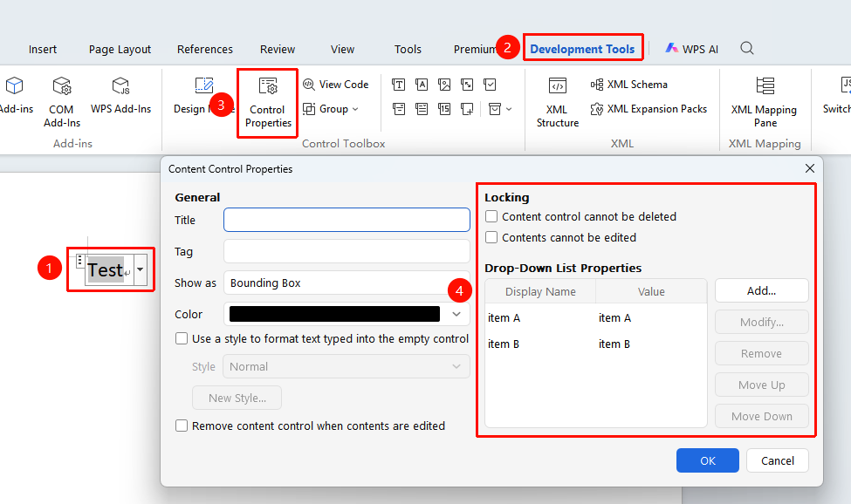Insert a combo box content control
Screen dimensions: 851x504
click(398, 109)
